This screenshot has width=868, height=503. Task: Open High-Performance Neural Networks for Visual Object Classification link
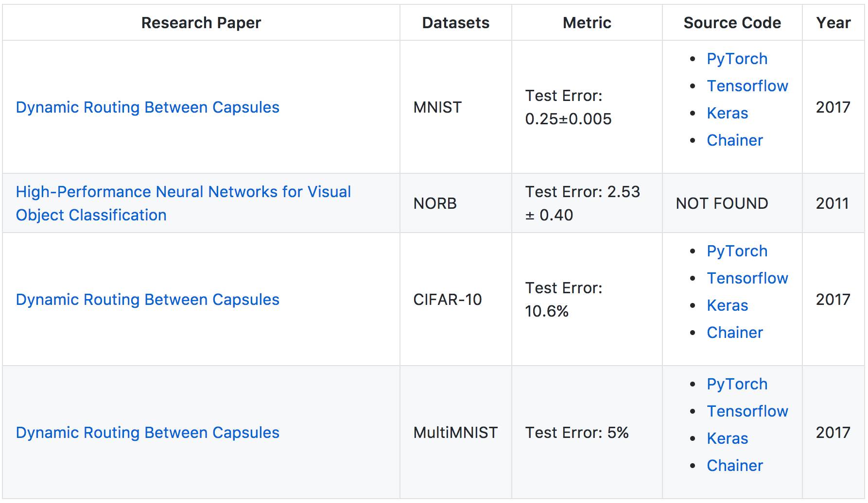coord(183,192)
